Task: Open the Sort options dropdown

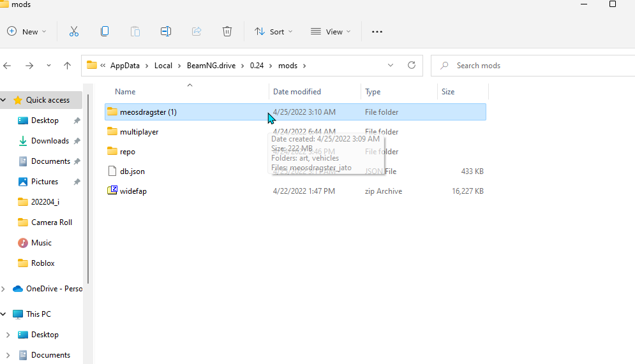Action: [273, 31]
